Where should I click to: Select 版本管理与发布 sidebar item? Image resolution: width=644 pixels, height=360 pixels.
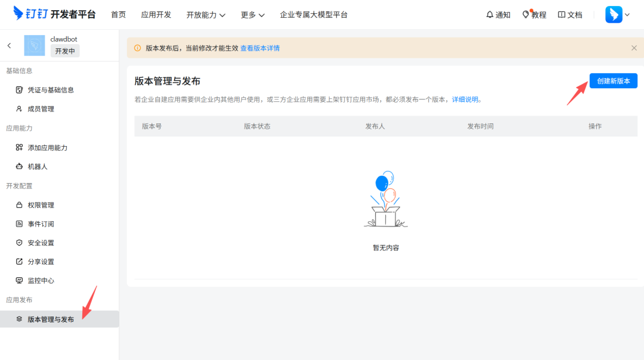[x=60, y=319]
